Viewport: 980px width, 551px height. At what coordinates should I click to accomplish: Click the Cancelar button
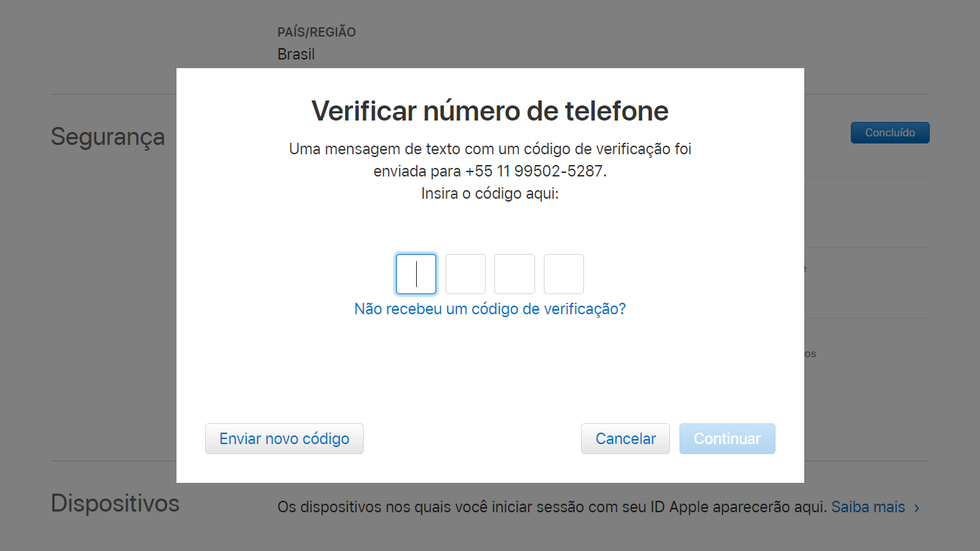pos(626,438)
